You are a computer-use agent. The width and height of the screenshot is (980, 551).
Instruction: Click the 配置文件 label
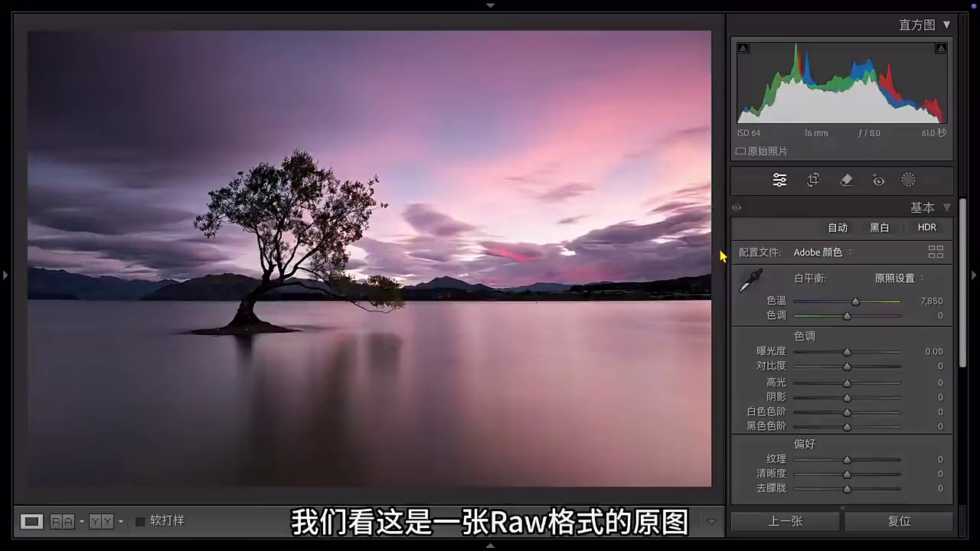759,253
